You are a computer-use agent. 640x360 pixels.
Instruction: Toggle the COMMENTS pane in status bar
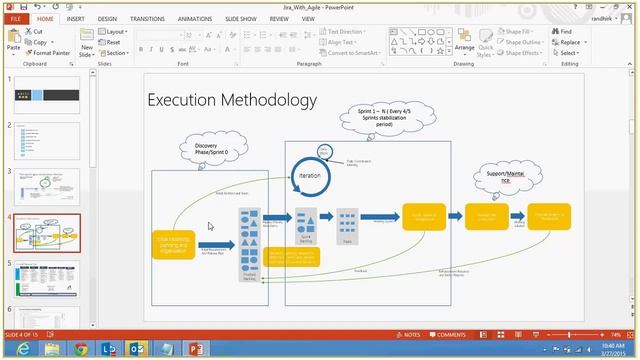click(x=447, y=335)
